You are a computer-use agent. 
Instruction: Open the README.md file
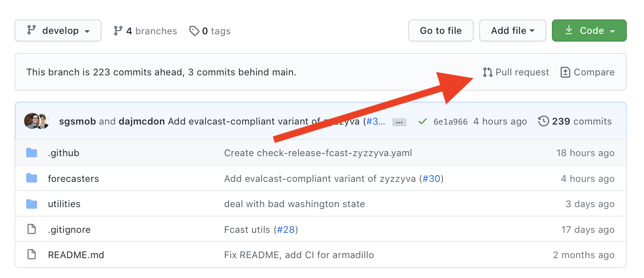coord(76,255)
